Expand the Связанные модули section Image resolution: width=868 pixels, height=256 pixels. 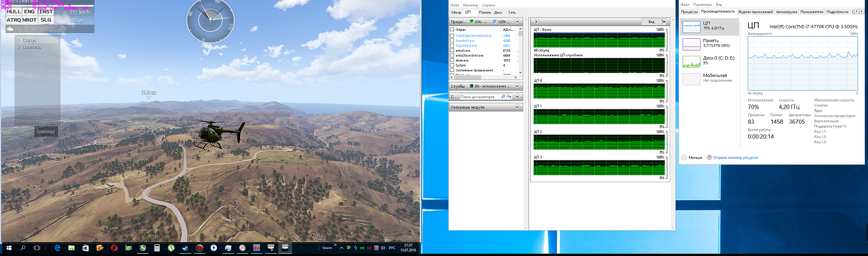pyautogui.click(x=517, y=107)
